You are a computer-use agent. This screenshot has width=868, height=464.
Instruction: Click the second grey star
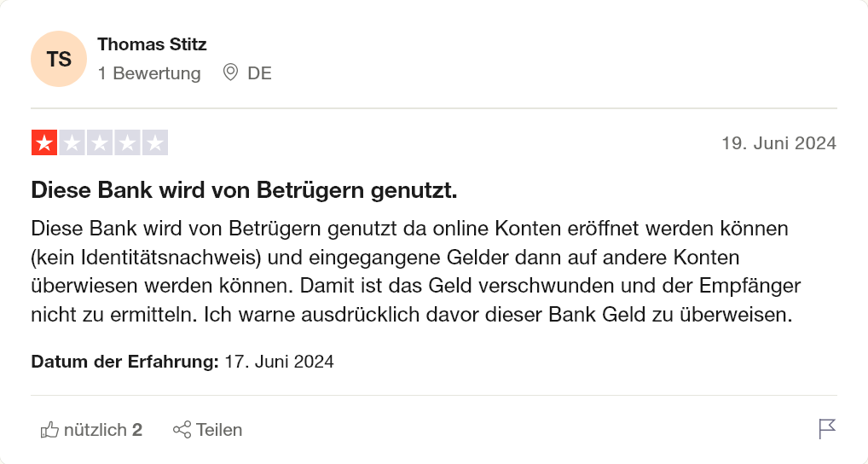pyautogui.click(x=72, y=142)
